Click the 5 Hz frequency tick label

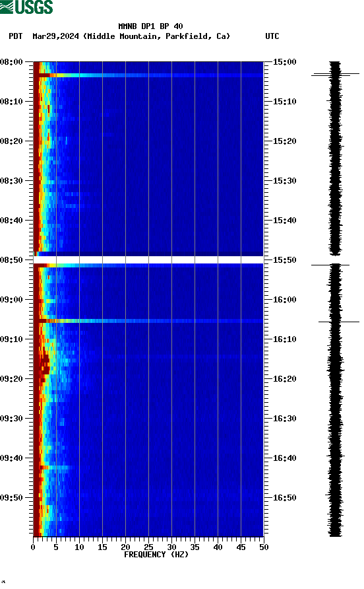tap(56, 547)
